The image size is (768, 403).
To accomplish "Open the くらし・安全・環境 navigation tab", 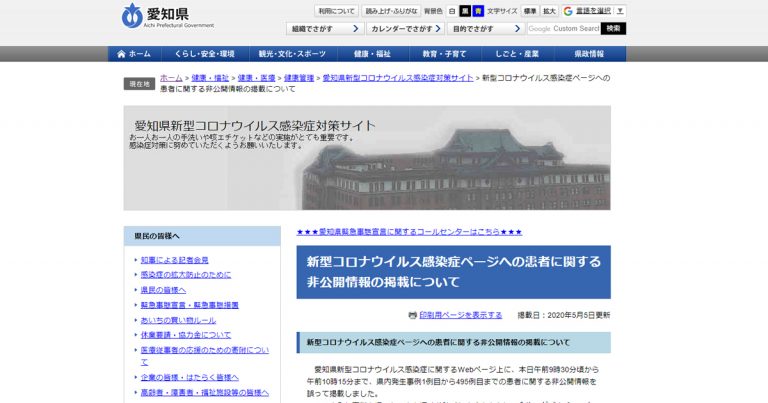I will click(x=205, y=54).
